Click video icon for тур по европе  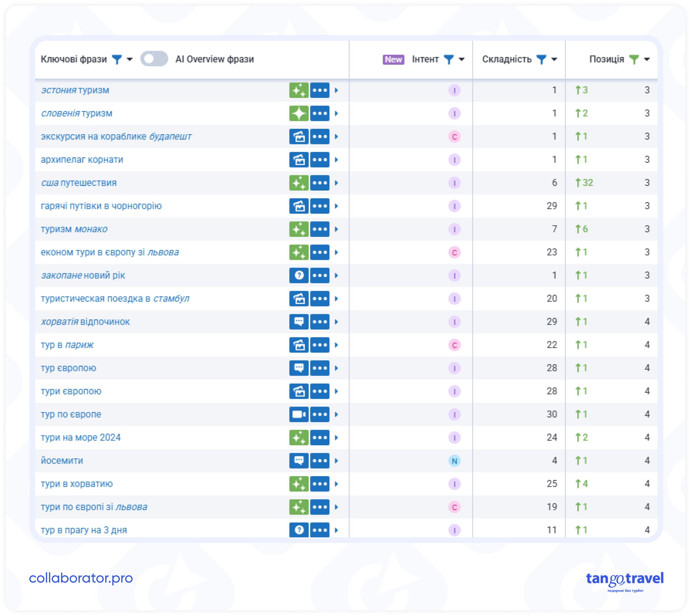298,414
